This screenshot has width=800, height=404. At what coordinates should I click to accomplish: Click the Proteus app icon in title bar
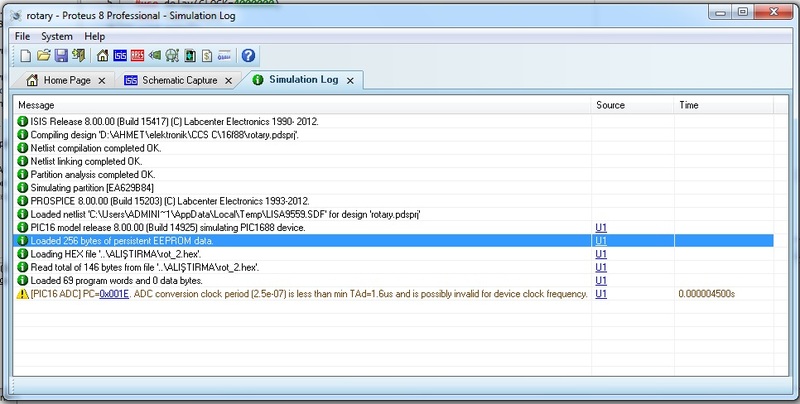(16, 16)
